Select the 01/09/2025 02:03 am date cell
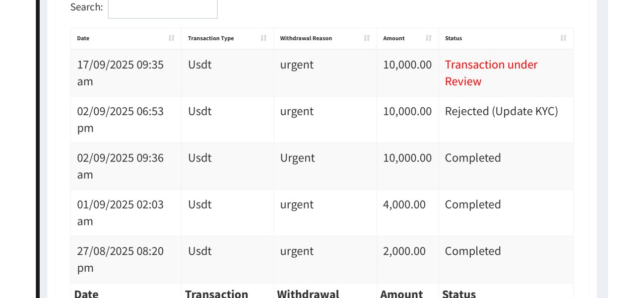Viewport: 644px width, 298px height. pos(120,213)
